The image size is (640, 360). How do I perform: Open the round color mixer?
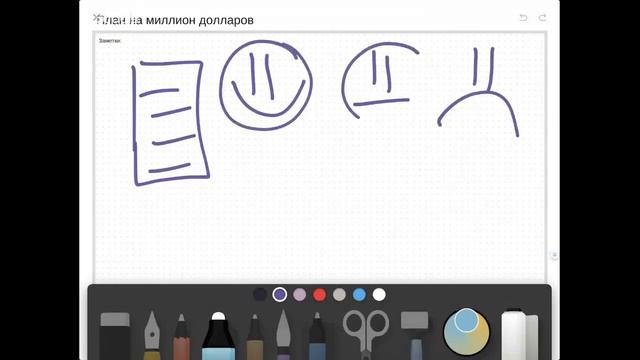point(466,331)
